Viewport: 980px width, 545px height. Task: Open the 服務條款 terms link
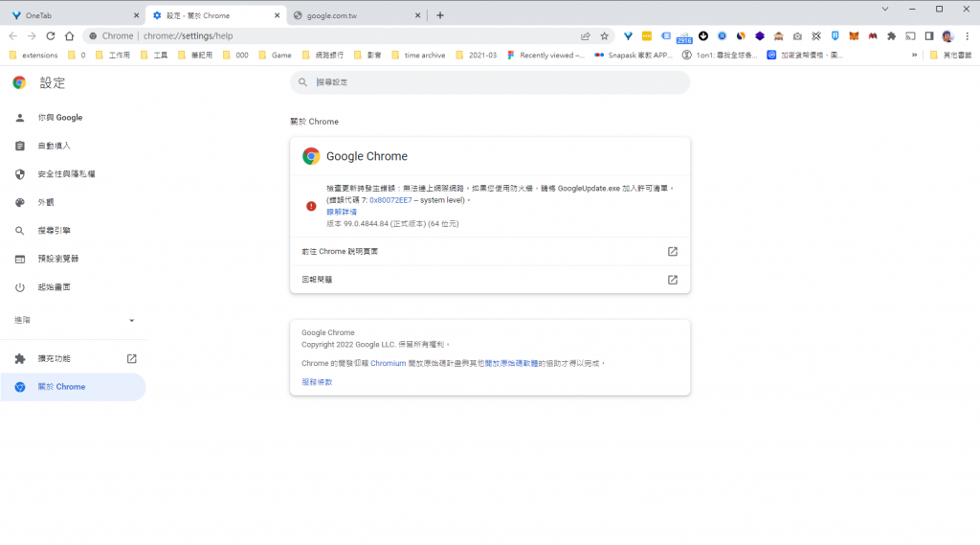click(317, 382)
